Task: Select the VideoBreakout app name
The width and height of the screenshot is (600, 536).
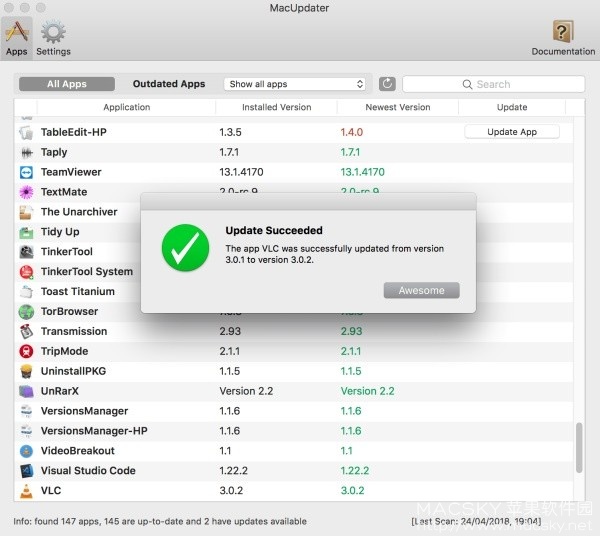Action: pos(78,451)
